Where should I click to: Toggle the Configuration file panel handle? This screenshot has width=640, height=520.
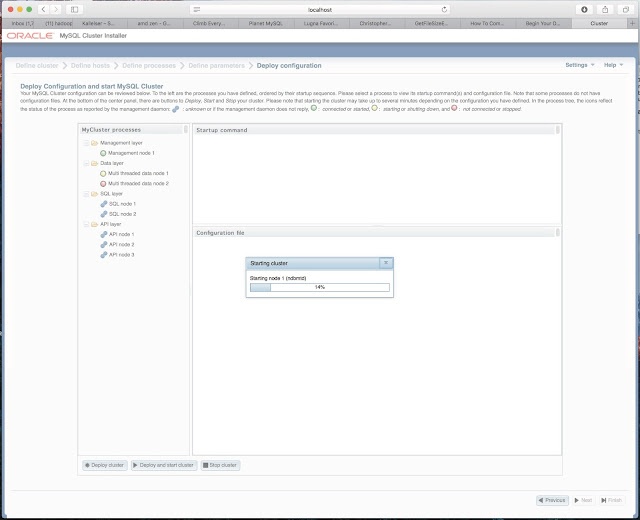[x=558, y=233]
